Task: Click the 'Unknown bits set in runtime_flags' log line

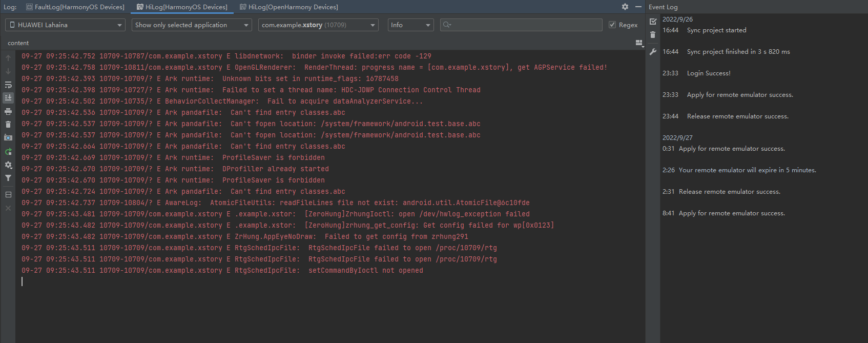Action: (210, 78)
